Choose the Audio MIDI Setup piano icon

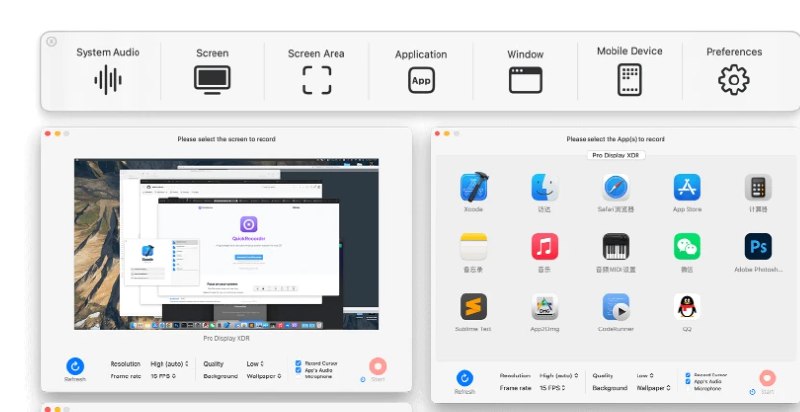pyautogui.click(x=616, y=247)
